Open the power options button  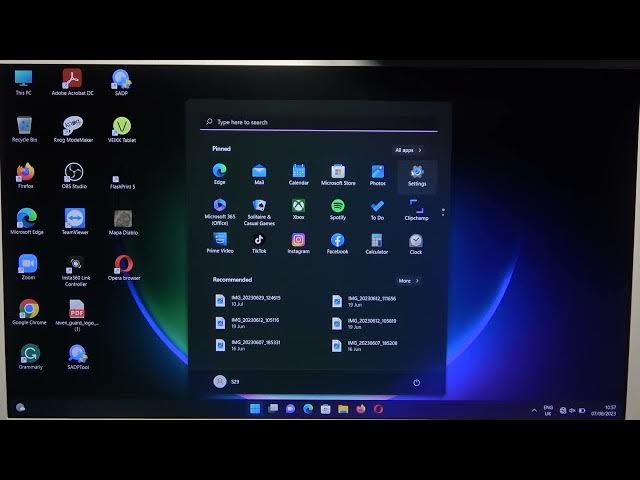416,383
